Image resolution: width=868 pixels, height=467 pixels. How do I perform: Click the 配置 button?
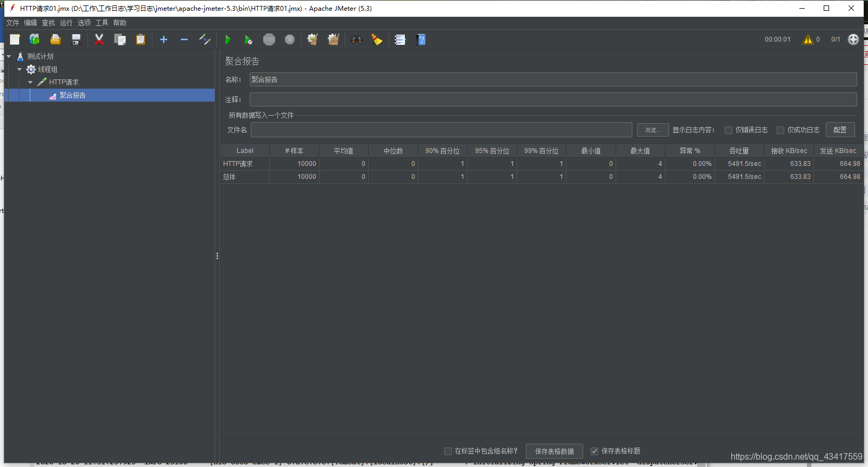[x=840, y=130]
